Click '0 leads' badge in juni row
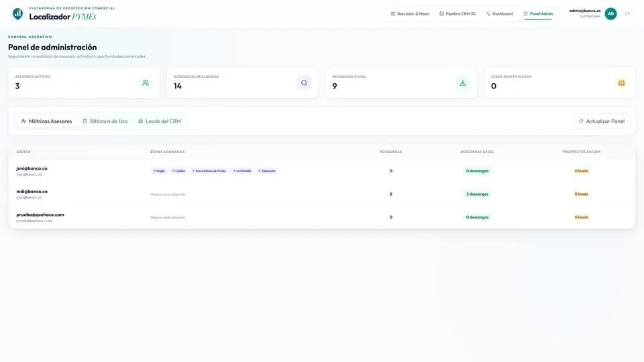Screen dimensions: 644x362 (x=581, y=171)
